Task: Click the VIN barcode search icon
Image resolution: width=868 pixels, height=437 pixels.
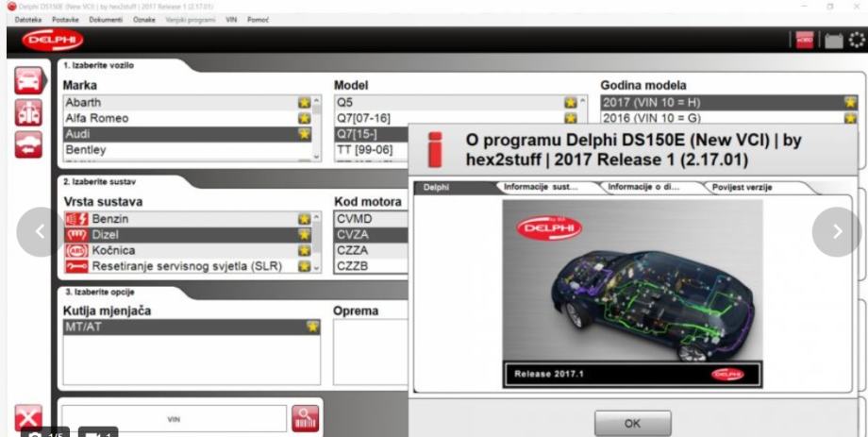Action: pyautogui.click(x=306, y=419)
